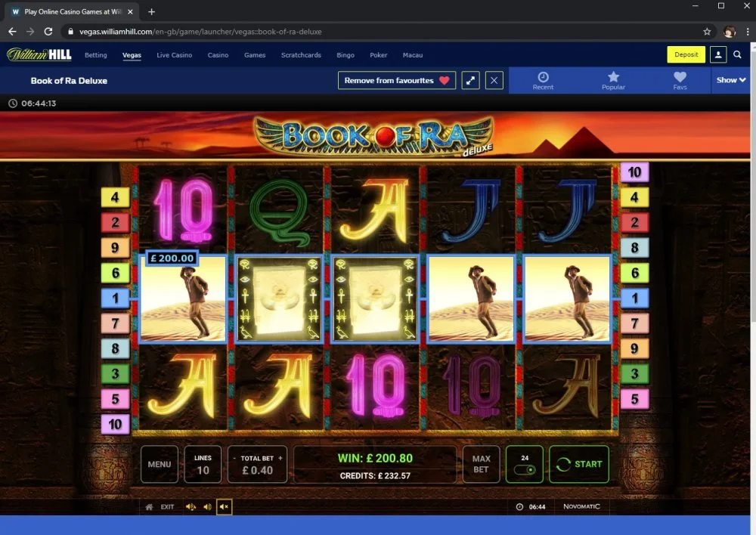756x535 pixels.
Task: Open Chrome profile avatar
Action: tap(730, 31)
